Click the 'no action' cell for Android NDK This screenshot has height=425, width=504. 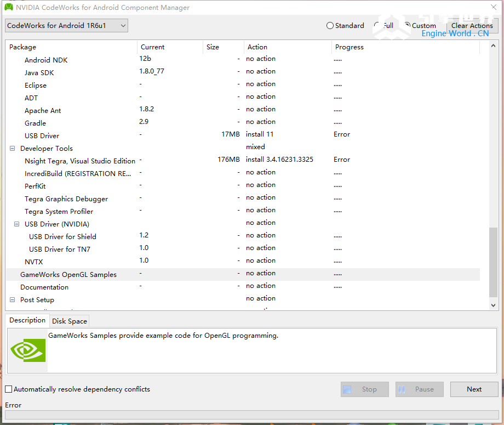(x=261, y=59)
